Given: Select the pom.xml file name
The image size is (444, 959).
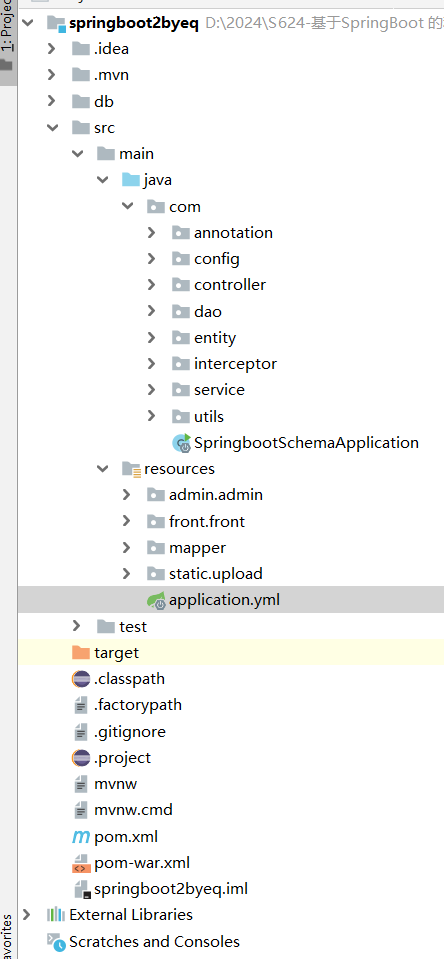Looking at the screenshot, I should tap(126, 837).
